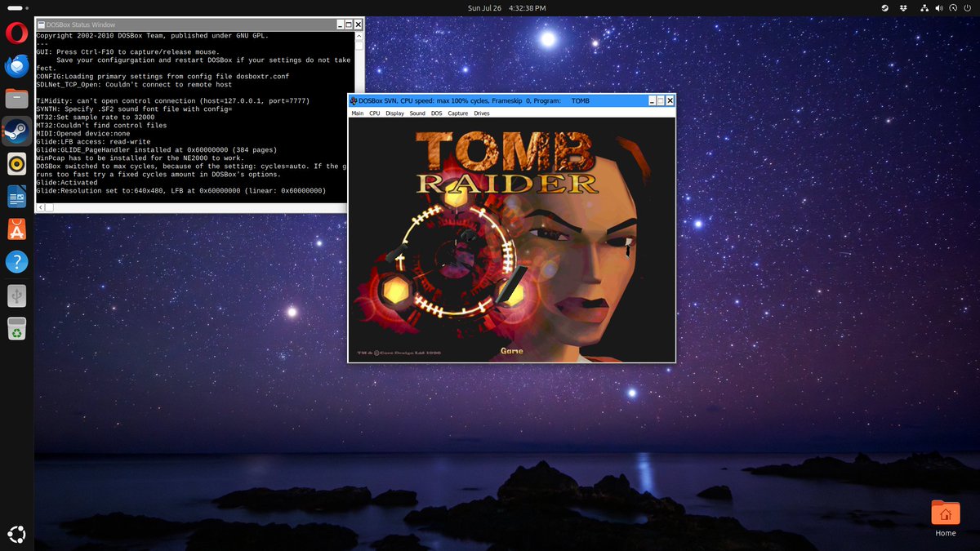This screenshot has height=551, width=980.
Task: Open the Help icon in the dock
Action: click(17, 262)
